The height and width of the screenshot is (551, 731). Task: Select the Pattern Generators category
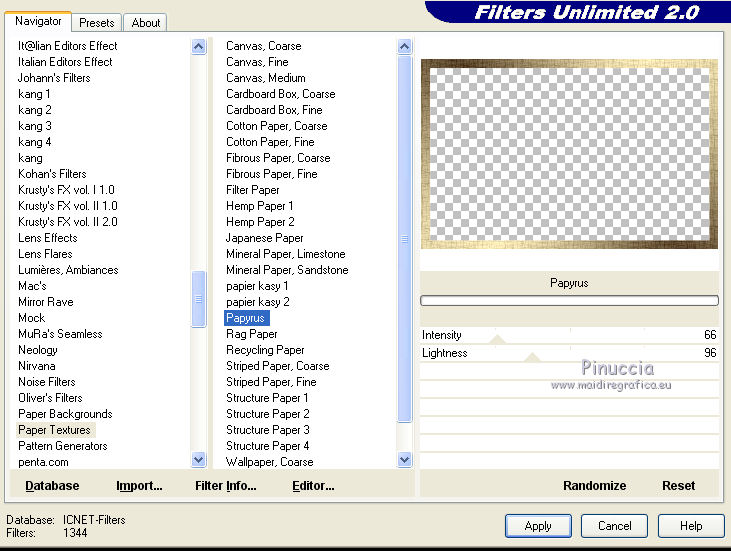coord(62,446)
